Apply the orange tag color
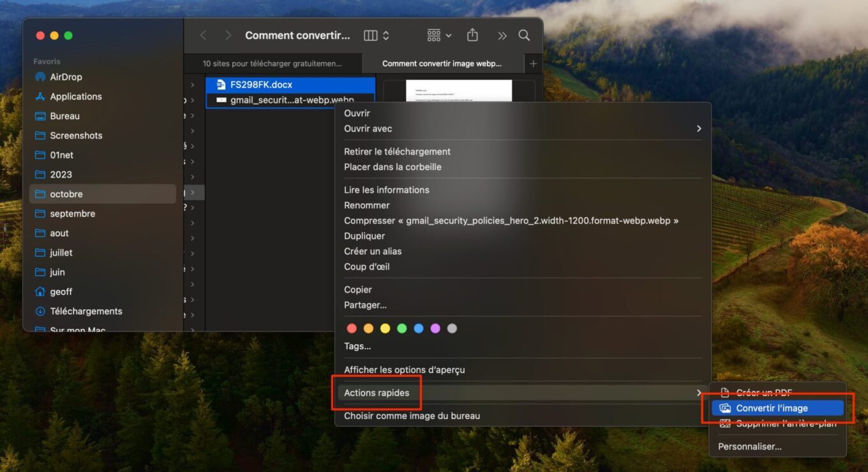This screenshot has width=868, height=472. 368,328
